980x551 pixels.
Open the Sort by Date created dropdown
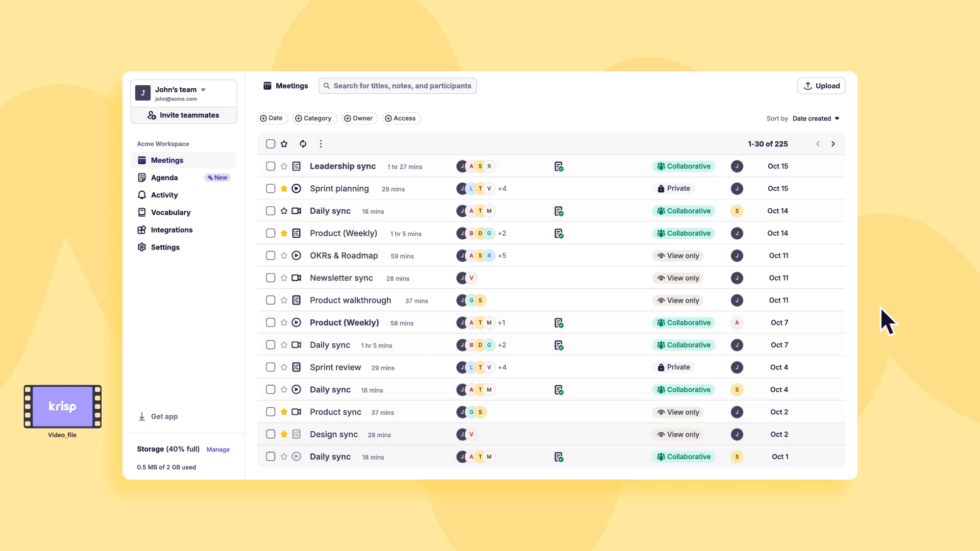[816, 118]
